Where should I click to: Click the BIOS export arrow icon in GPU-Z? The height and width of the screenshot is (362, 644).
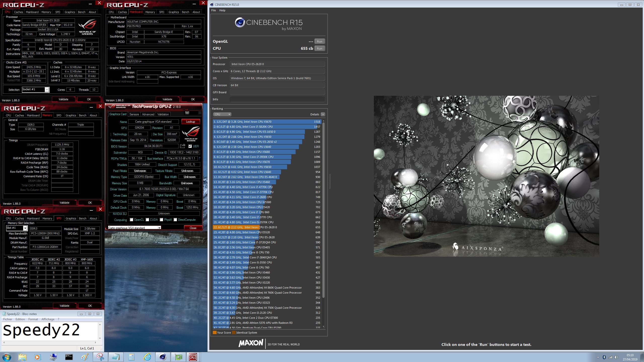coord(183,146)
